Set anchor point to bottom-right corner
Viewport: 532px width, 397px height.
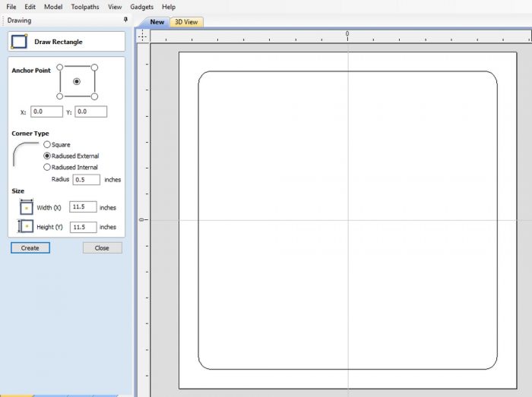94,96
